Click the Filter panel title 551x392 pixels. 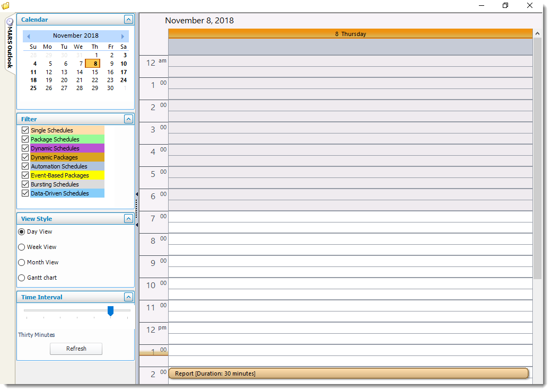coord(29,119)
